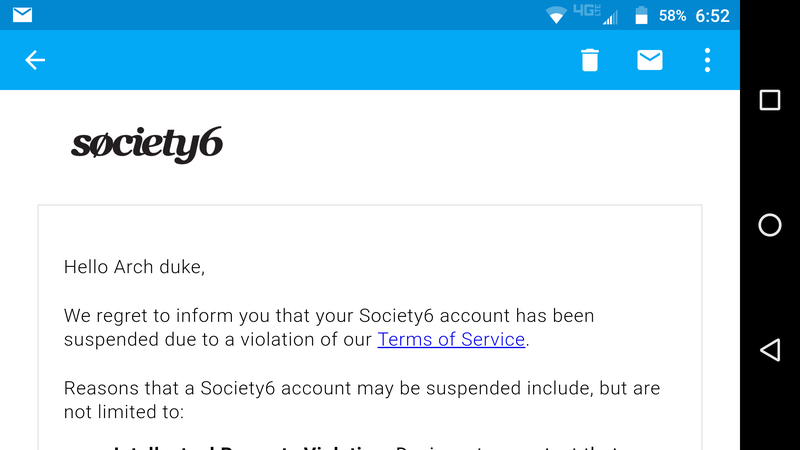The width and height of the screenshot is (800, 450).
Task: Tap the 'We regret to inform you' paragraph
Action: click(x=329, y=328)
